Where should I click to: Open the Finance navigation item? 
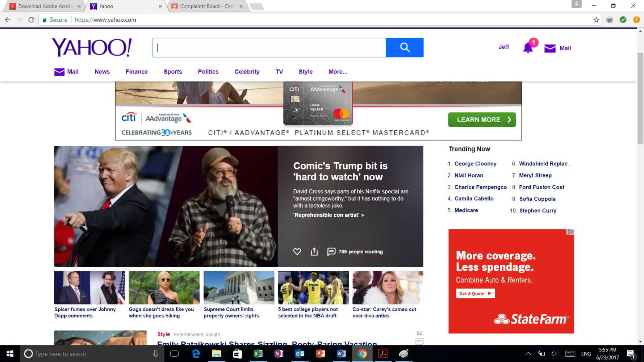[x=137, y=72]
